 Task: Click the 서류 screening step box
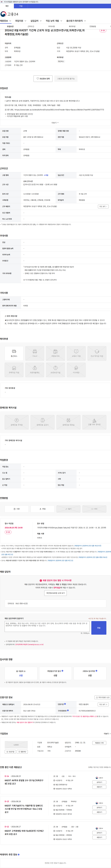[17, 509]
